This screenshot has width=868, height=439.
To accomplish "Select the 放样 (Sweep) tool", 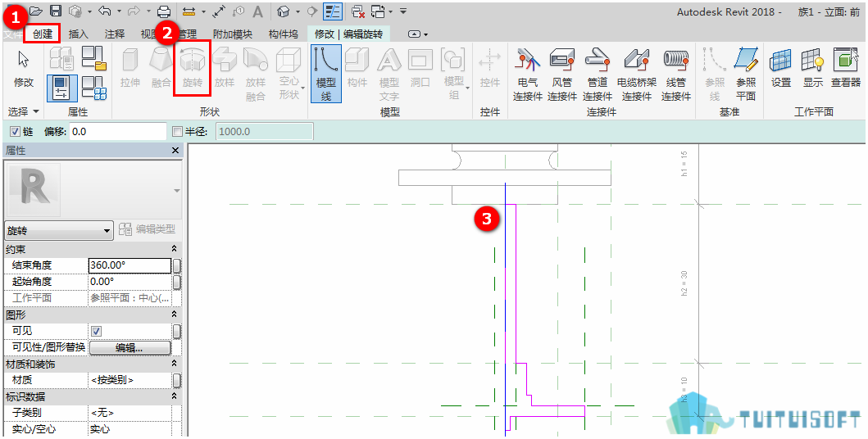I will [x=225, y=69].
